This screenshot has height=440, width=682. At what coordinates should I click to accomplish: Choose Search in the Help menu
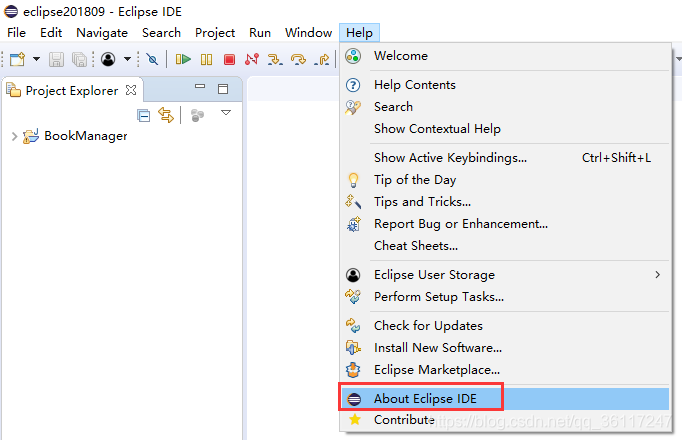505,107
